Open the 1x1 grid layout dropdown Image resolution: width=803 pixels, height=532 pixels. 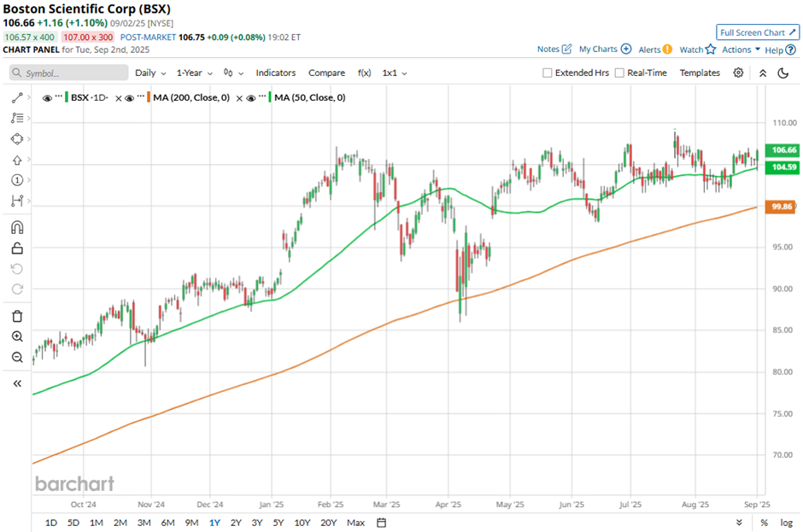point(395,73)
